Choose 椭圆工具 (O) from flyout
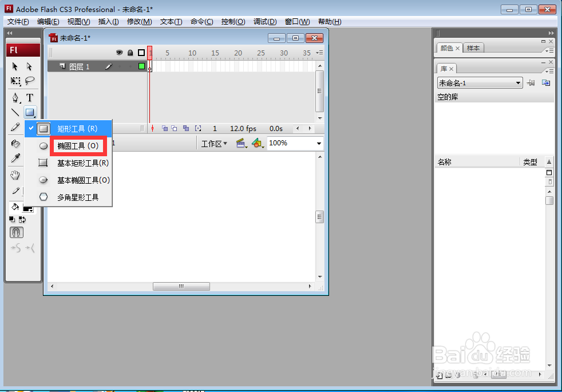562x392 pixels. 78,146
